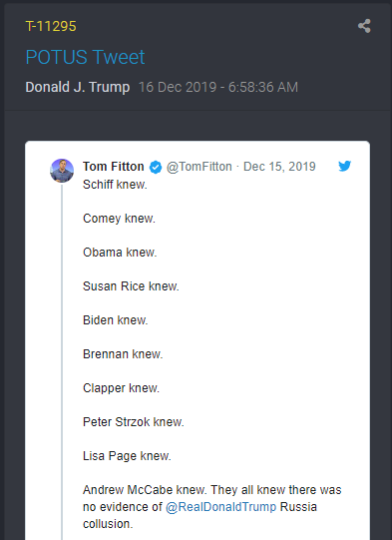
Task: Click the "Susan Rice knew." line
Action: (131, 286)
